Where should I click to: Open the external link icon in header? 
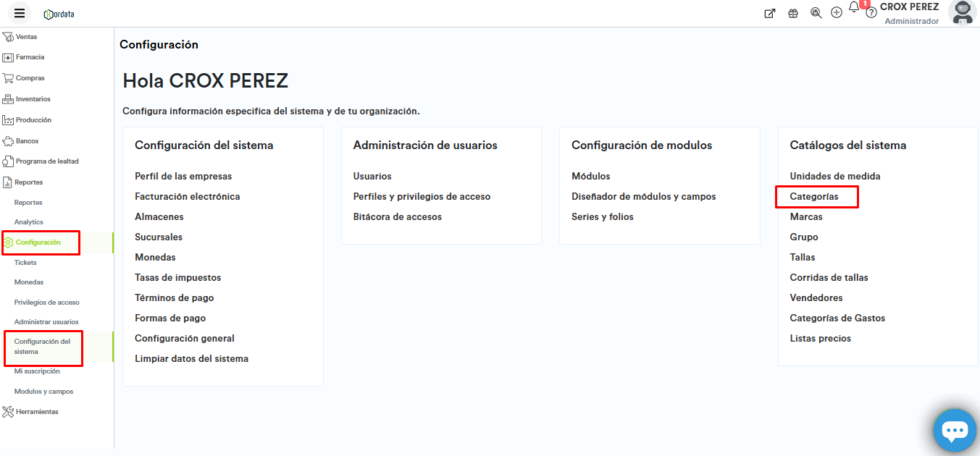(770, 13)
